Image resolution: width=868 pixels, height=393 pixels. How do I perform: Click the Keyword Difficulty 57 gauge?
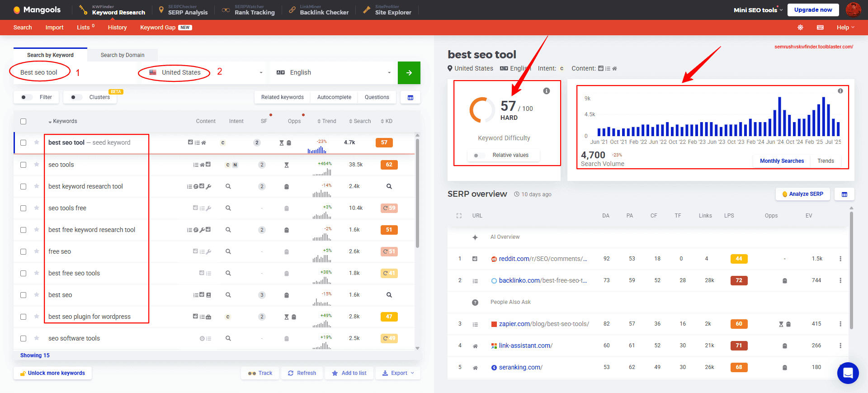point(482,110)
